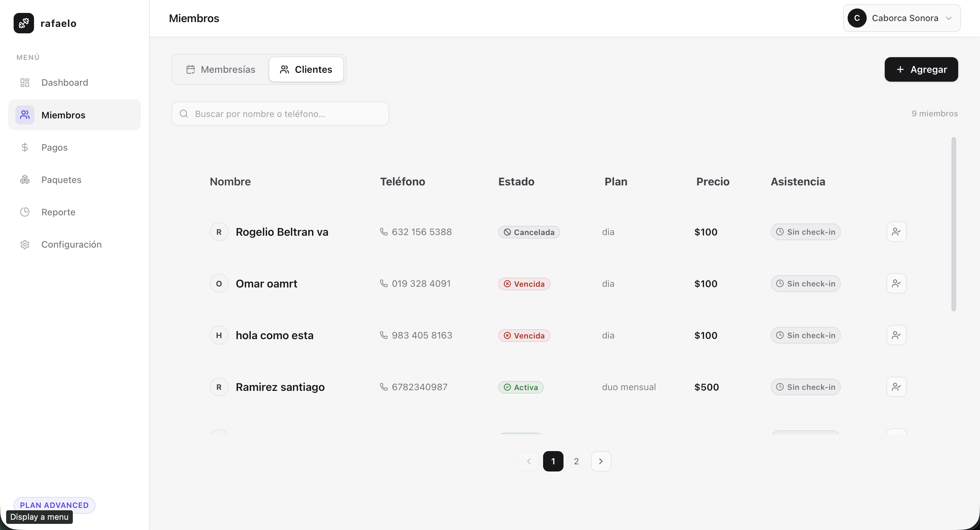This screenshot has width=980, height=530.
Task: Click phone number 983 405 8163
Action: (x=422, y=335)
